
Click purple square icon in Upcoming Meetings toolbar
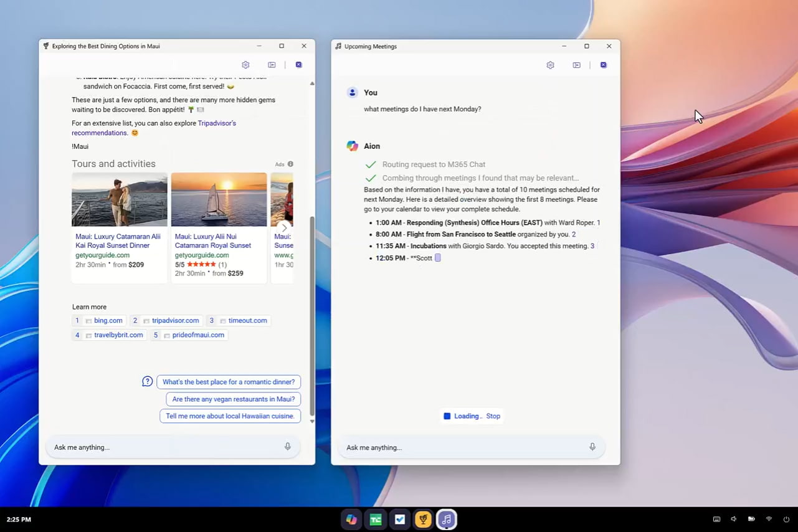[x=603, y=65]
